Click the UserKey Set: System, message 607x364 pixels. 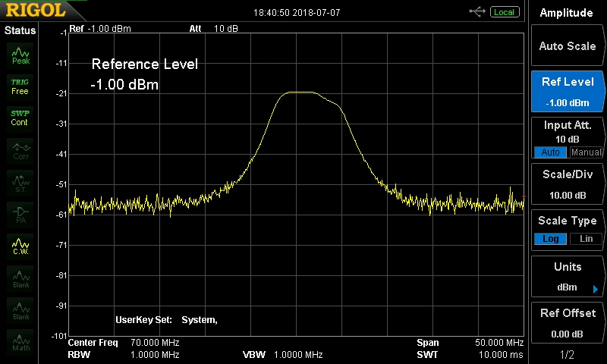(166, 320)
